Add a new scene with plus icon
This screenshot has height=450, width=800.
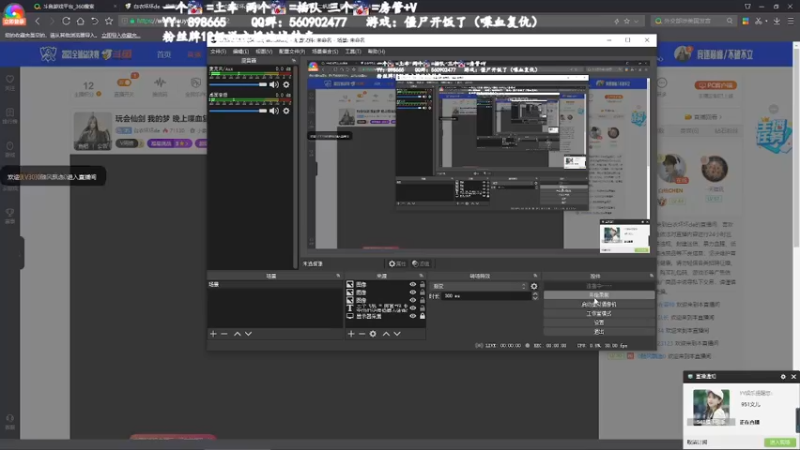click(213, 334)
